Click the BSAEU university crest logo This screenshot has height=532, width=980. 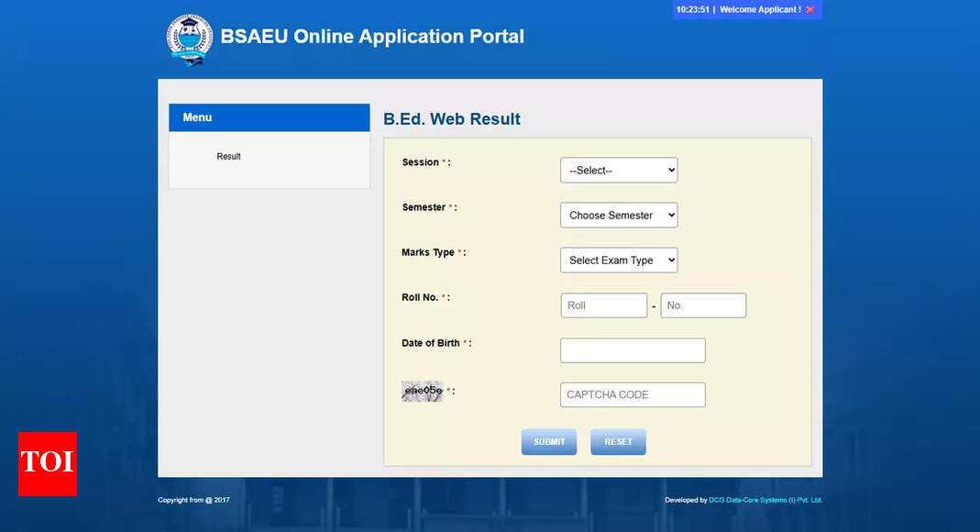pyautogui.click(x=189, y=39)
